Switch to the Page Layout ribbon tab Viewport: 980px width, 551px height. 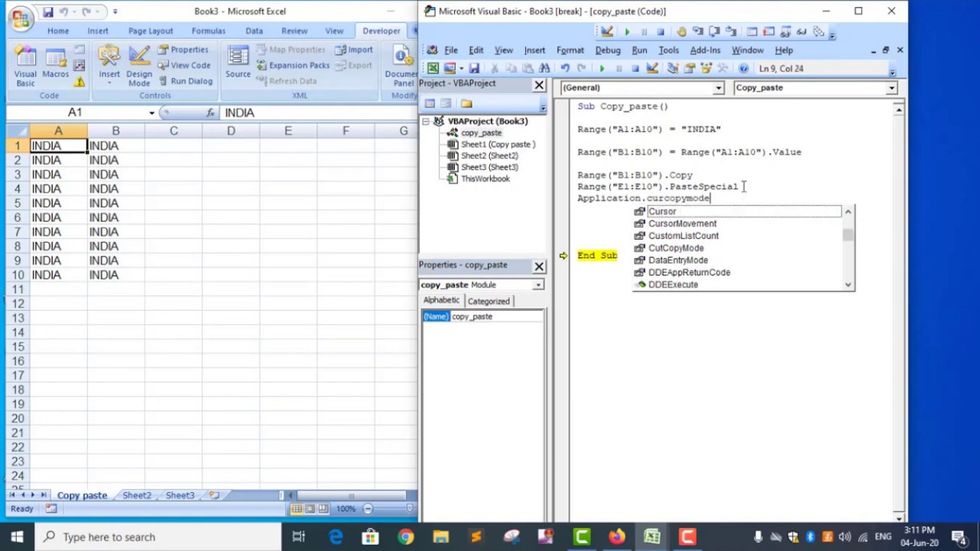(150, 31)
